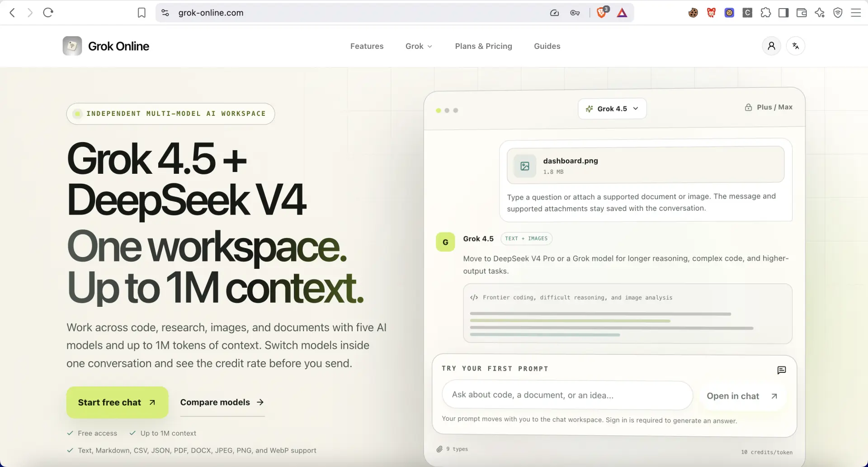The image size is (868, 467).
Task: Open the browser hamburger menu
Action: (x=856, y=13)
